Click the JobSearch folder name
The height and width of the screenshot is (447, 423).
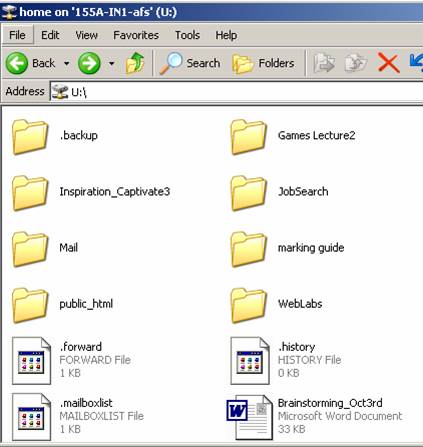(303, 191)
